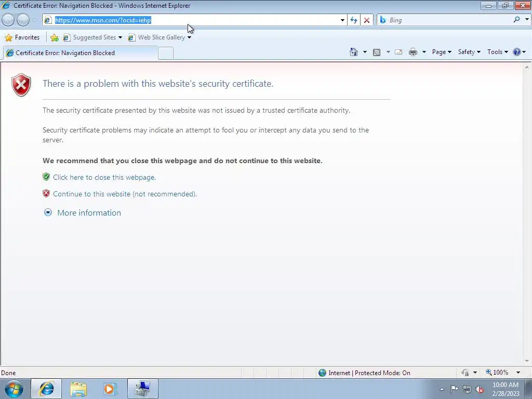Click the Internet | Protected Mode: On status
Viewport: 532px width, 399px height.
tap(369, 373)
